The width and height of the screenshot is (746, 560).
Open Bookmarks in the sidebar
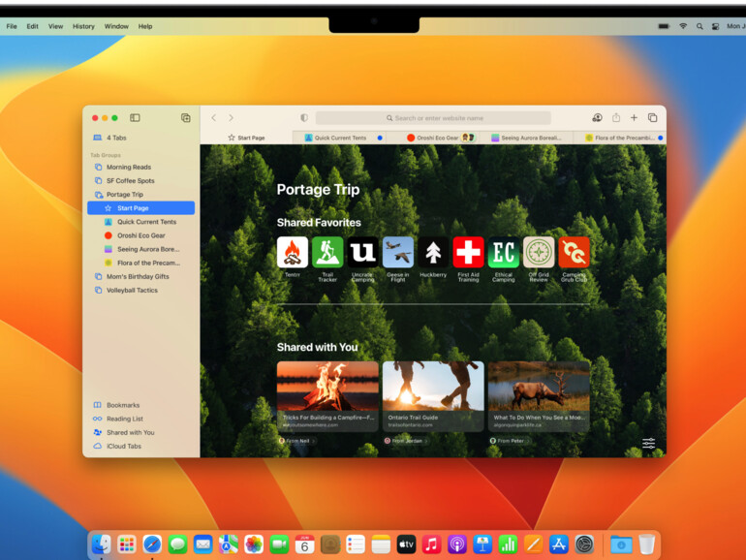click(x=140, y=405)
